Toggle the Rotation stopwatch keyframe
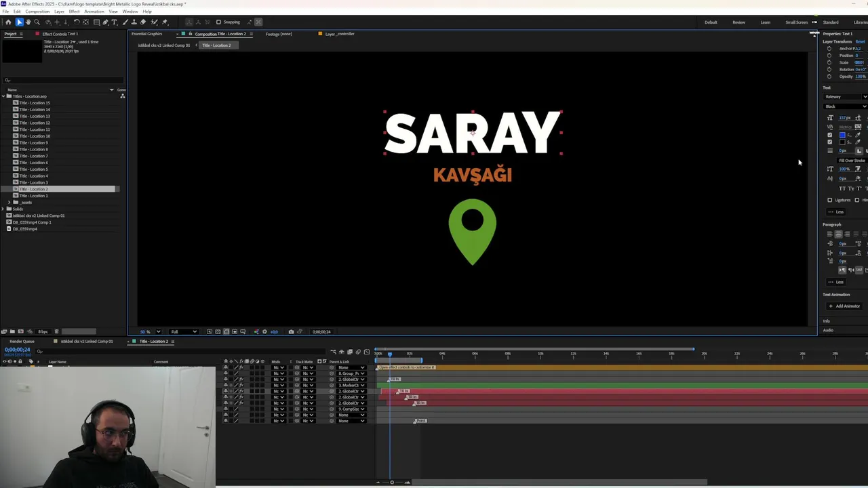This screenshot has width=868, height=488. [829, 69]
